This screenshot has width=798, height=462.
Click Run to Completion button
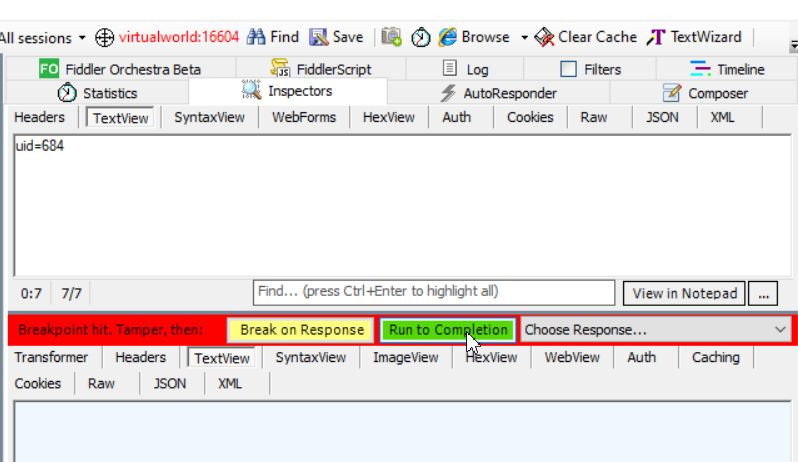[448, 330]
